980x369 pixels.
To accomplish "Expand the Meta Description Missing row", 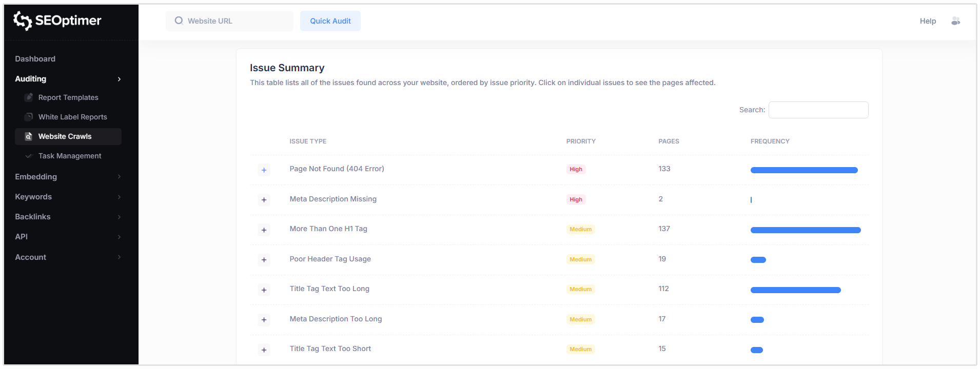I will (x=264, y=200).
